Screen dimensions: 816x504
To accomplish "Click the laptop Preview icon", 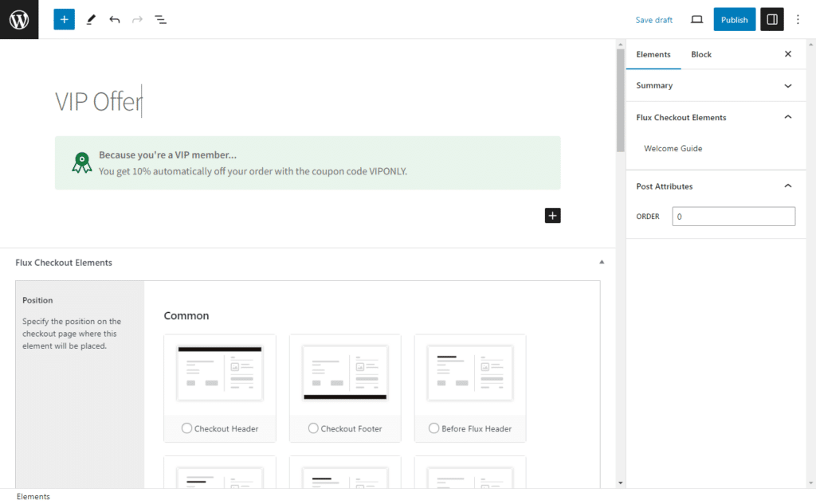I will point(696,20).
